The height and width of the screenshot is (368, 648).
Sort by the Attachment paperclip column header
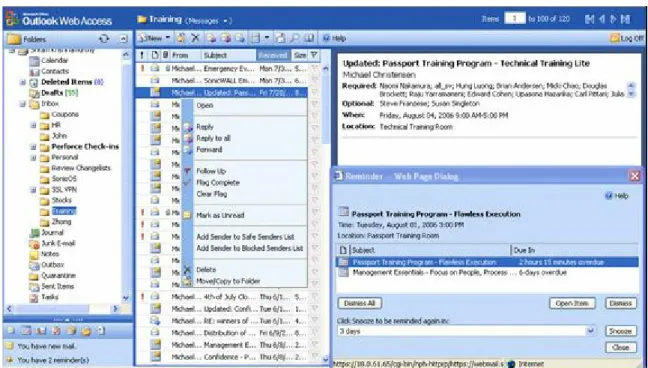pos(166,55)
